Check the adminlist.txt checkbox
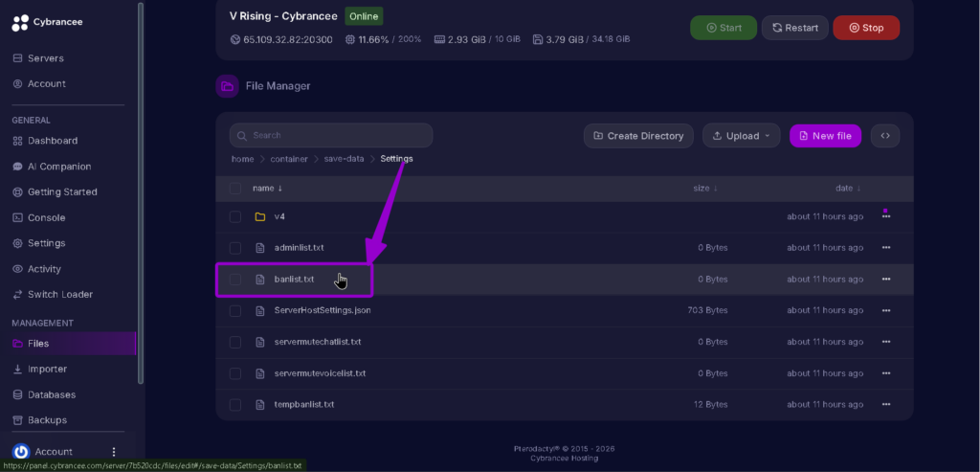The width and height of the screenshot is (980, 472). 235,248
